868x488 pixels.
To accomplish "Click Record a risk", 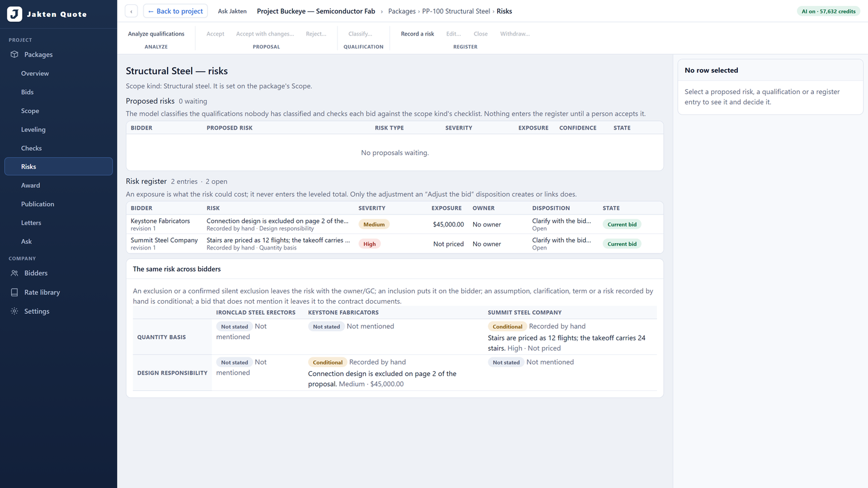I will coord(417,34).
